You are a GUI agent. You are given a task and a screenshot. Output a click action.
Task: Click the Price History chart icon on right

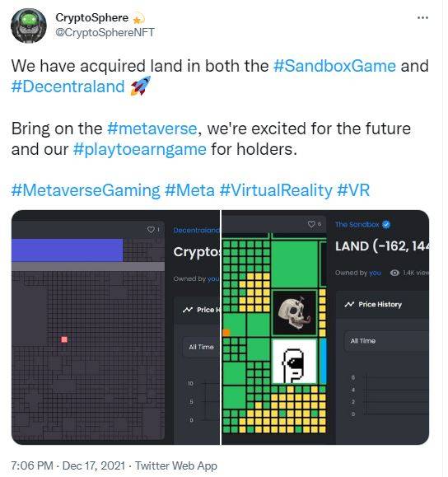(x=349, y=304)
